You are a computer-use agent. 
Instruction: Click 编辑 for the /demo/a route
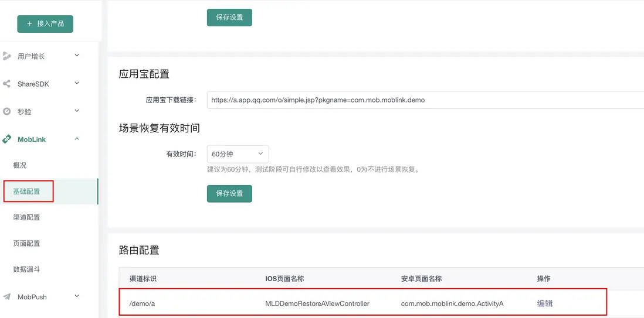(x=545, y=303)
